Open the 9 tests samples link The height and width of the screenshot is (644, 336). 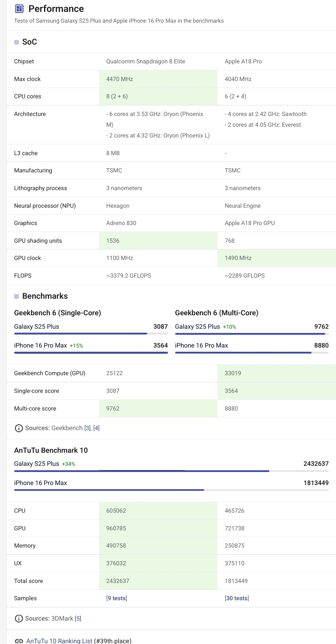tap(117, 598)
